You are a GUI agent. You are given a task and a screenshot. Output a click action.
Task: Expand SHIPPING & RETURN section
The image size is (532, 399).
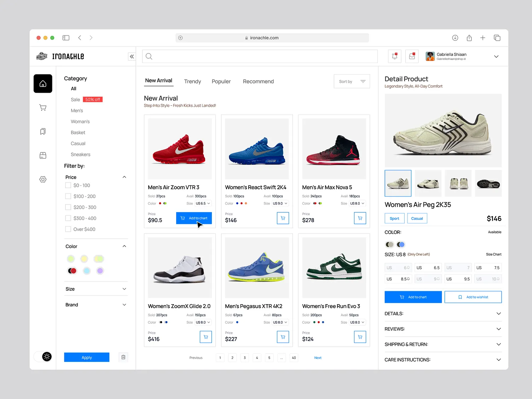tap(443, 344)
